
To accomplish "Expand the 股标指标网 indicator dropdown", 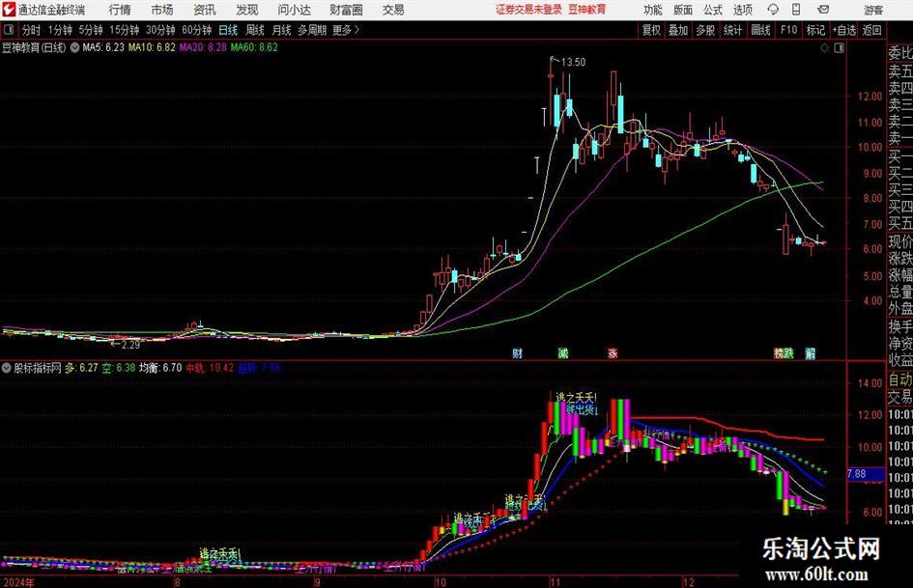I will click(x=7, y=368).
